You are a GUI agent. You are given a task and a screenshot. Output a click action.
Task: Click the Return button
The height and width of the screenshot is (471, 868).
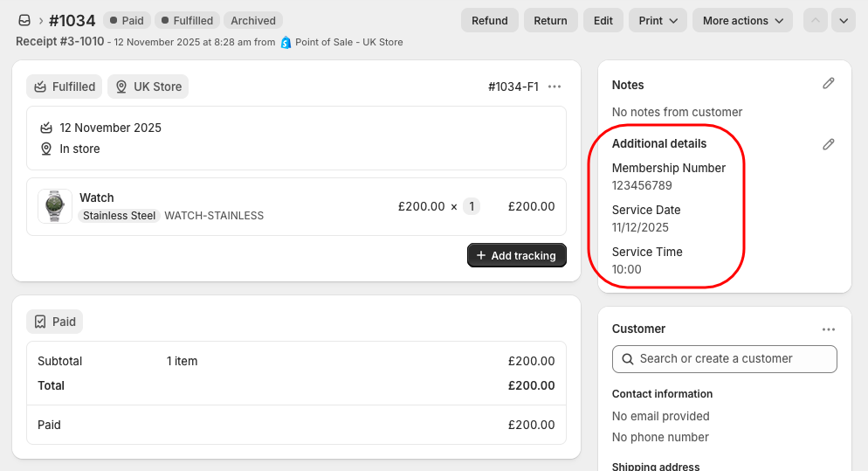pos(550,20)
